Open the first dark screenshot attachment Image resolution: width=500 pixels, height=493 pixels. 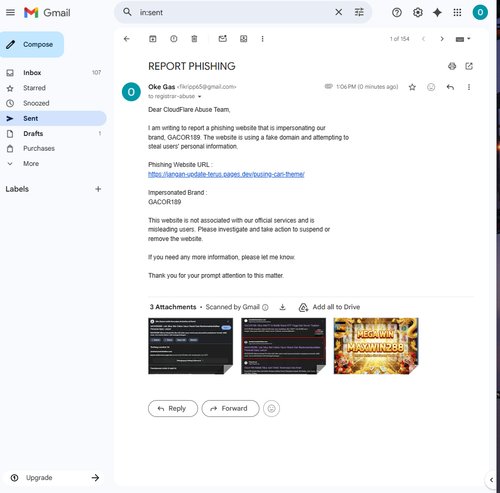pyautogui.click(x=190, y=346)
